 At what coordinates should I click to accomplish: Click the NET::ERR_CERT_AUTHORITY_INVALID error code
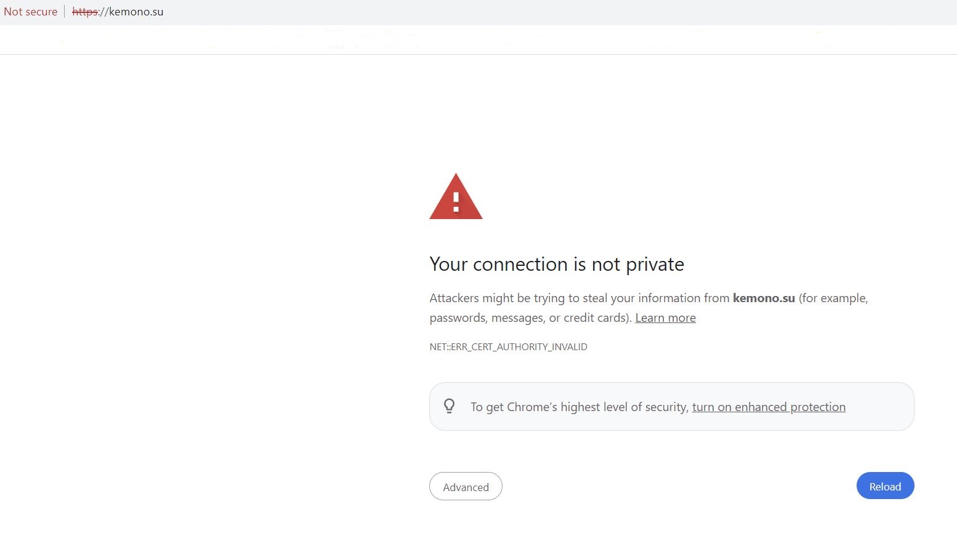tap(508, 347)
